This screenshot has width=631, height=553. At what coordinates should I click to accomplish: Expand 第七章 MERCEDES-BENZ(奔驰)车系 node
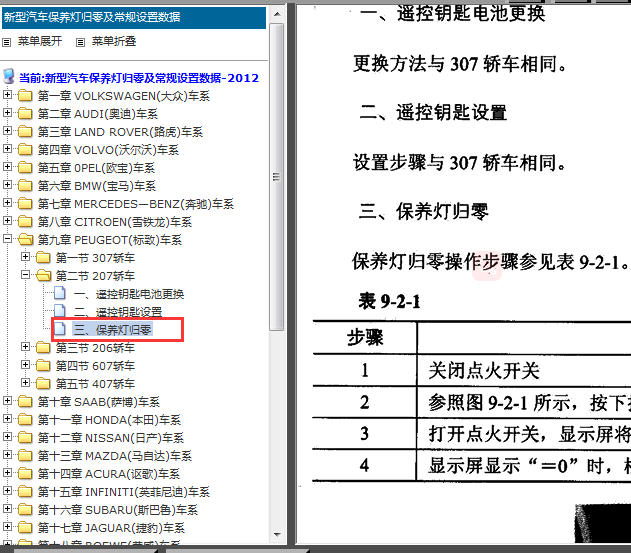7,202
